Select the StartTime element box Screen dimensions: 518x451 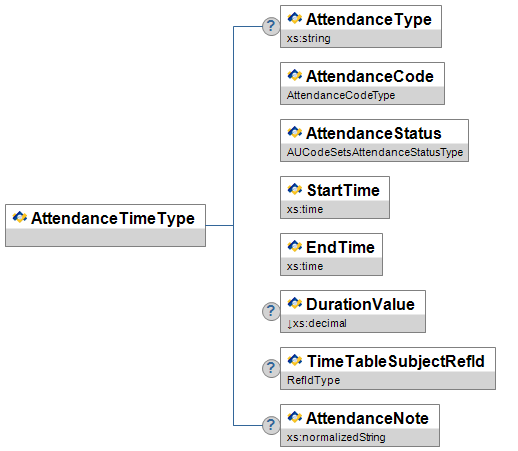click(335, 197)
